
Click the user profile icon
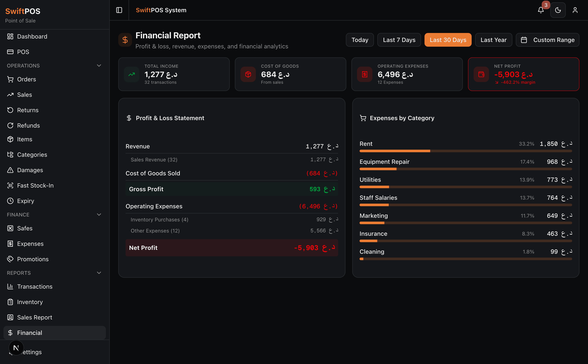coord(575,10)
